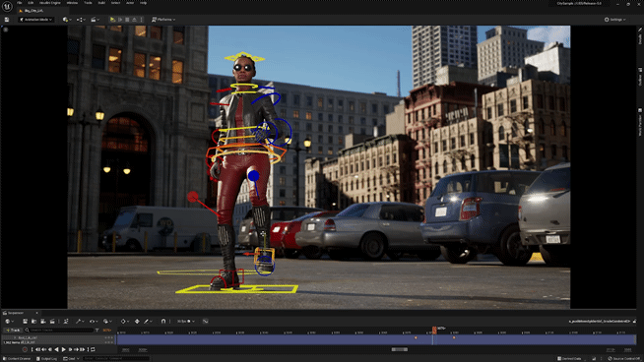
Task: Click the timeline horizontal scrollbar thumb
Action: 399,349
